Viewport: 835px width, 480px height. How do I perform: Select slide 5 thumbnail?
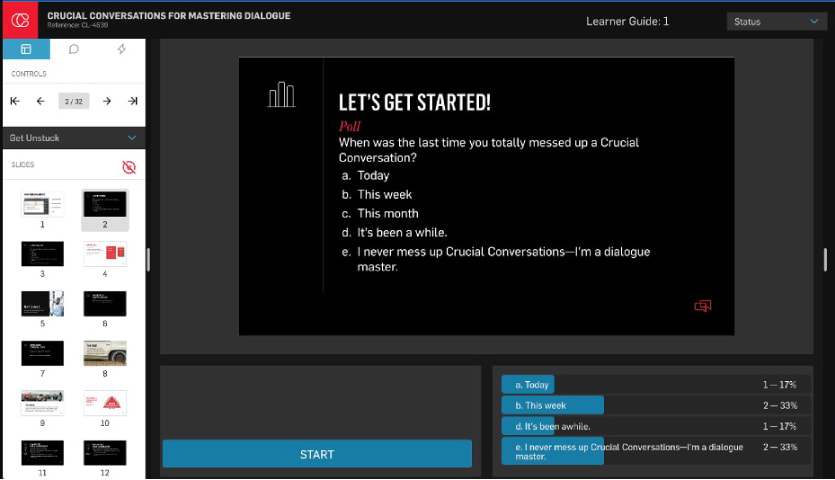[43, 303]
